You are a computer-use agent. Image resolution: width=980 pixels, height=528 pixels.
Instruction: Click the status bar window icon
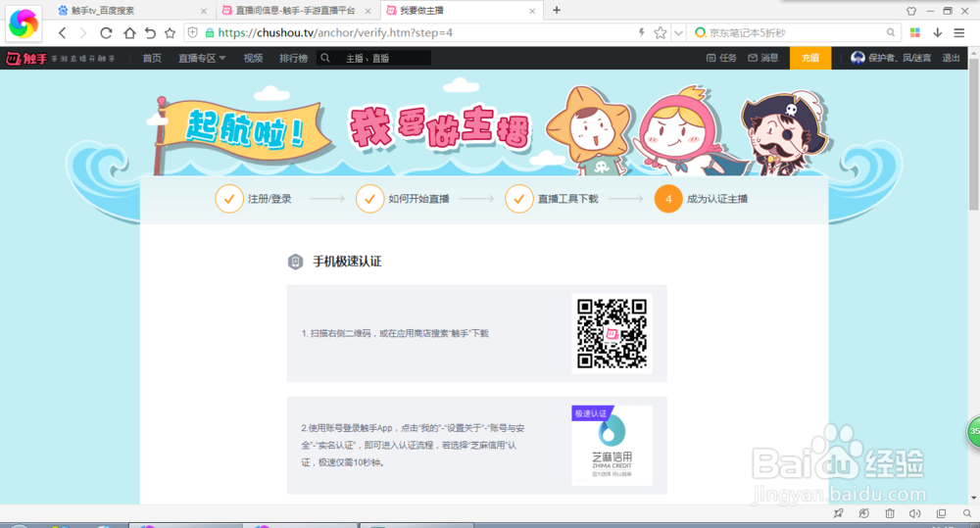tap(941, 513)
